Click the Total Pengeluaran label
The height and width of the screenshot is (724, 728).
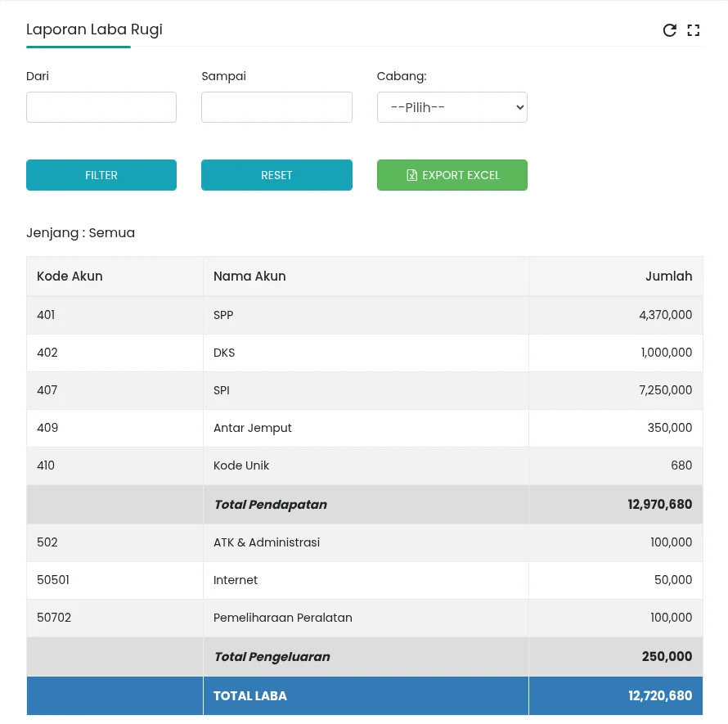click(x=272, y=657)
